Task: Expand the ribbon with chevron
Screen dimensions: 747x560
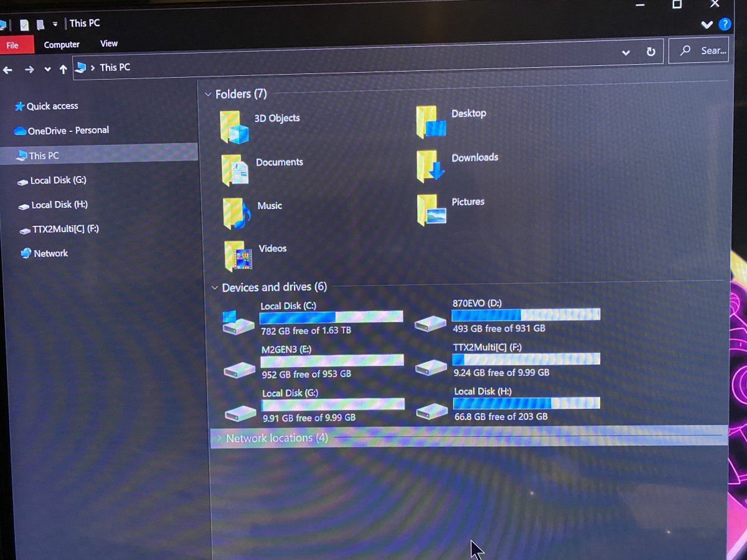Action: tap(707, 25)
